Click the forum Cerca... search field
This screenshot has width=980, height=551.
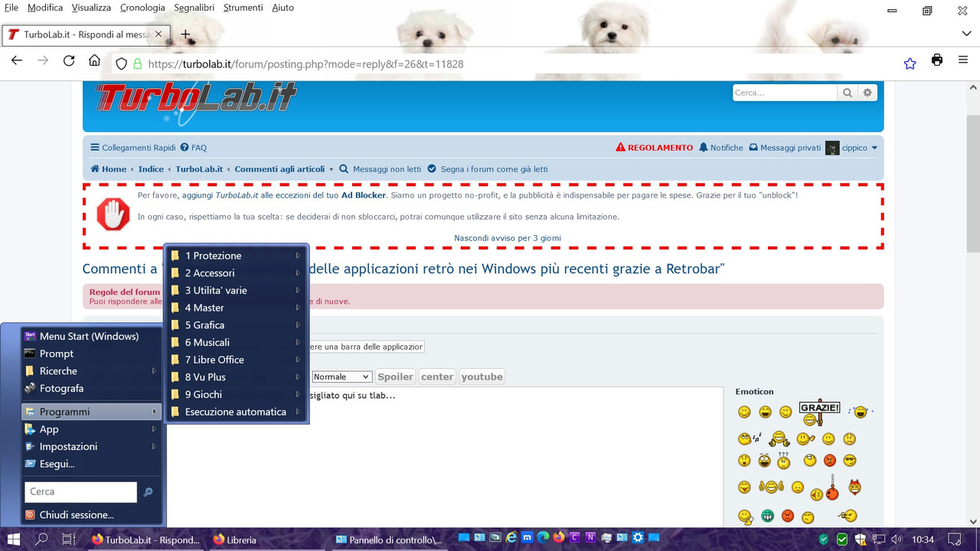tap(785, 93)
